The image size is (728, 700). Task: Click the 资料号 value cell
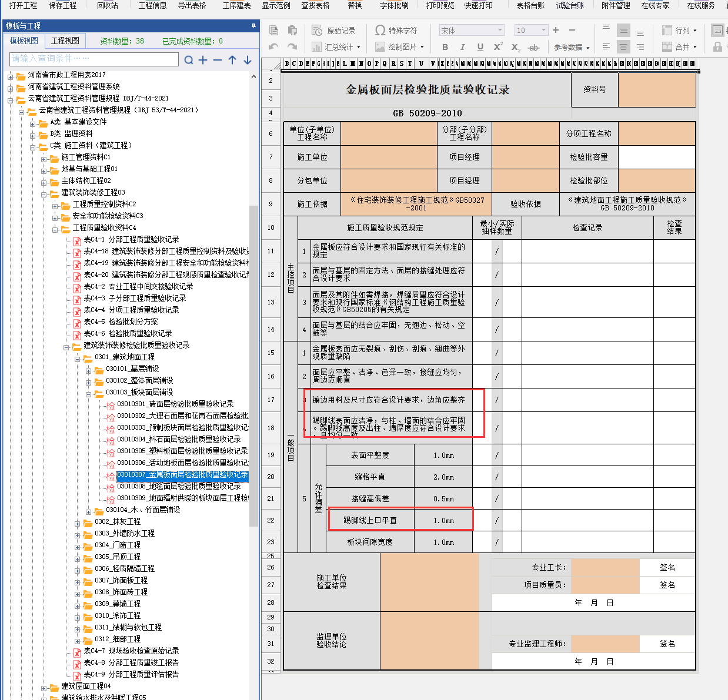coord(657,90)
